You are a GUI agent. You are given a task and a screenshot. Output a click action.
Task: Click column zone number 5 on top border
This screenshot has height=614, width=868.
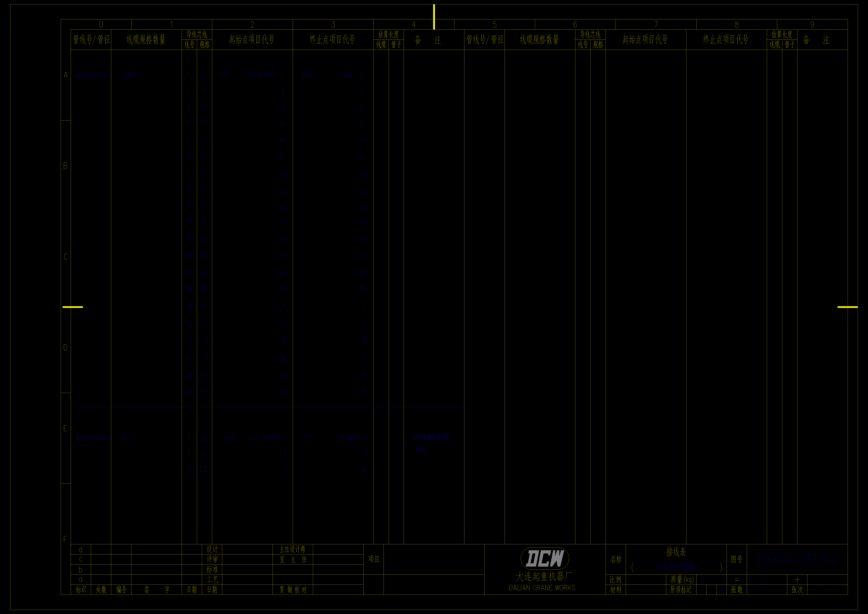tap(494, 25)
